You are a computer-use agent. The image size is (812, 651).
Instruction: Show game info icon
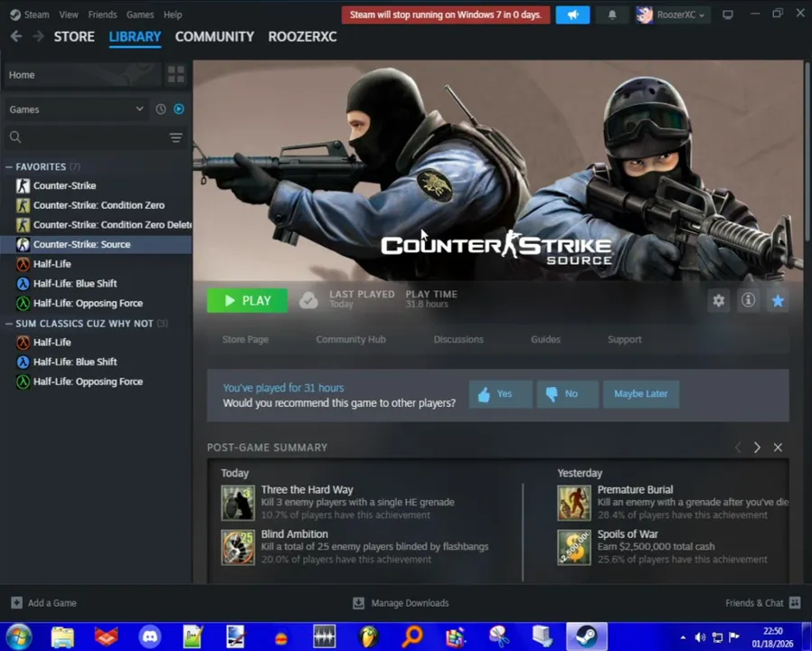pos(748,300)
